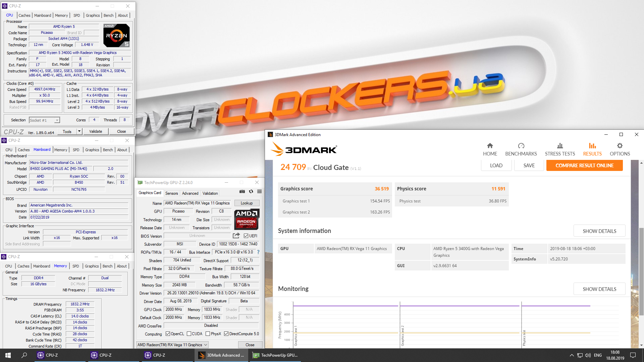Image resolution: width=644 pixels, height=362 pixels.
Task: Show hidden system tray icons
Action: (572, 355)
